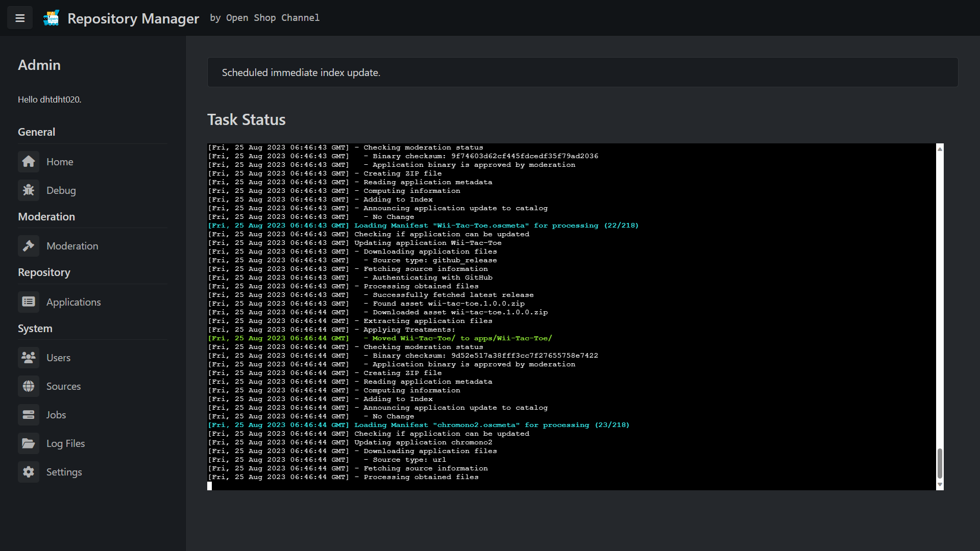The image size is (980, 551).
Task: Toggle the hamburger sidebar menu
Action: (x=20, y=18)
